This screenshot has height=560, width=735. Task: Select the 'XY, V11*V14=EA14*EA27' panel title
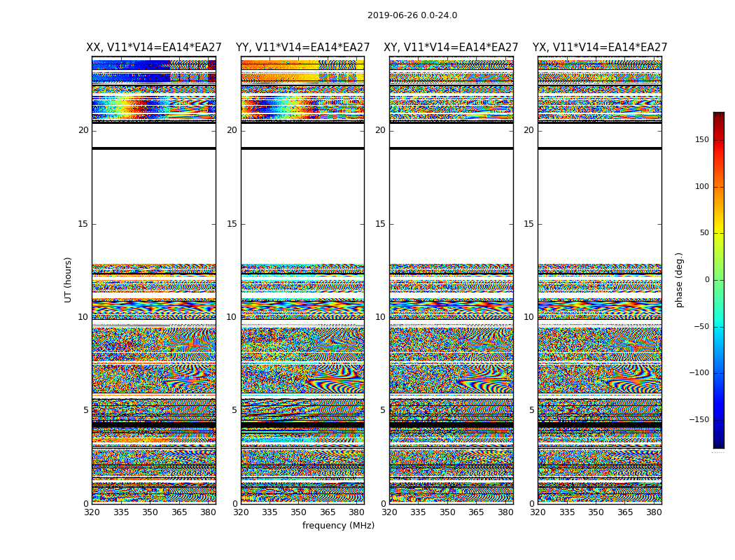tap(451, 48)
